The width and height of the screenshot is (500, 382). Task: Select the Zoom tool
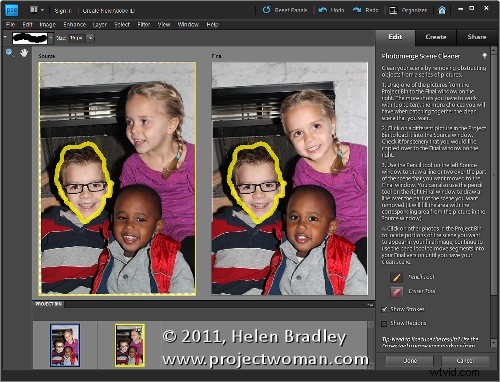tap(10, 53)
